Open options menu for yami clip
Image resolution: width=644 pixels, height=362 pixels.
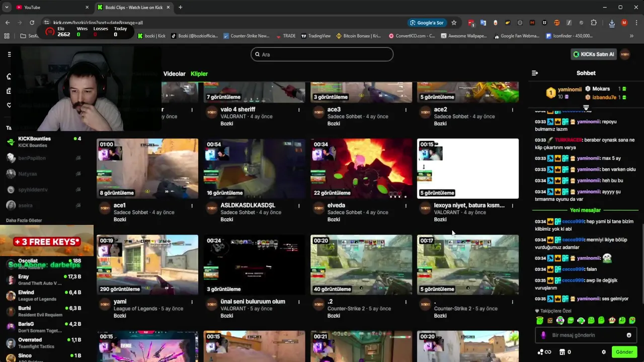(x=192, y=302)
